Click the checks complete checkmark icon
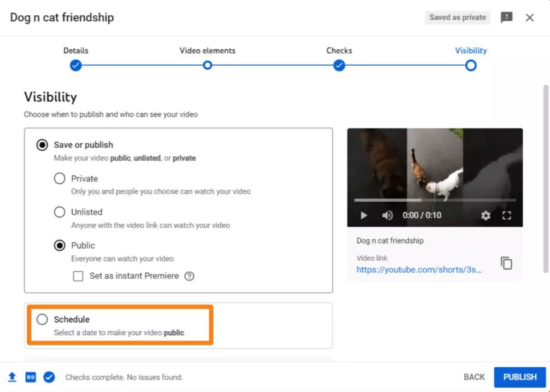 point(49,377)
